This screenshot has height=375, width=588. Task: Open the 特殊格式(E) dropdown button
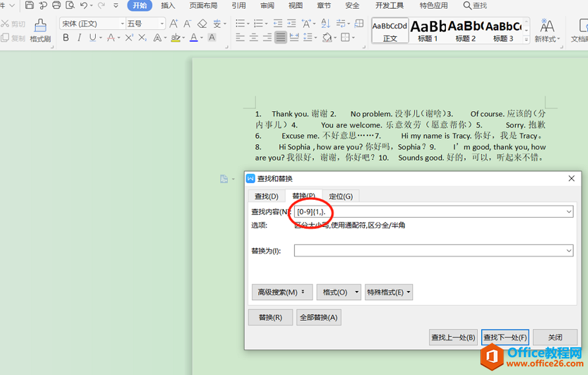coord(389,292)
